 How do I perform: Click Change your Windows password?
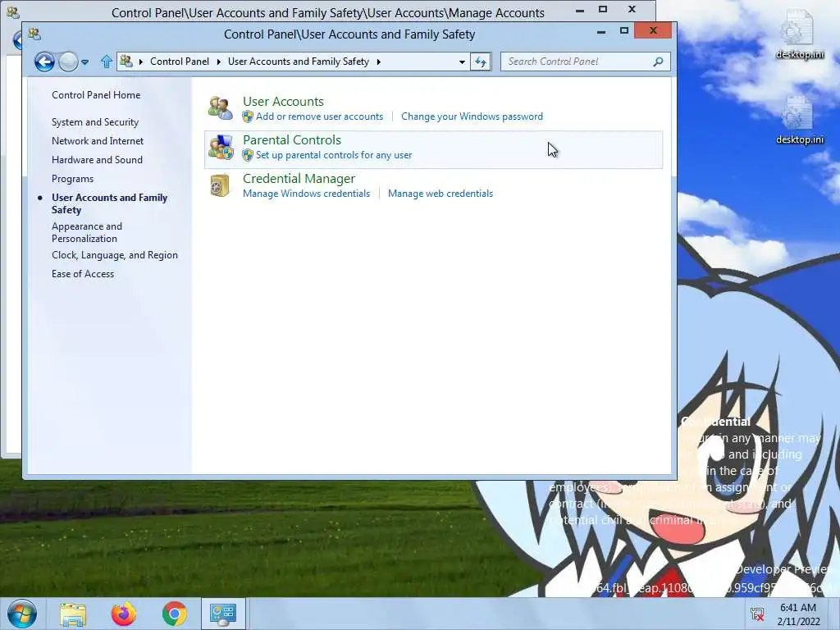click(472, 116)
